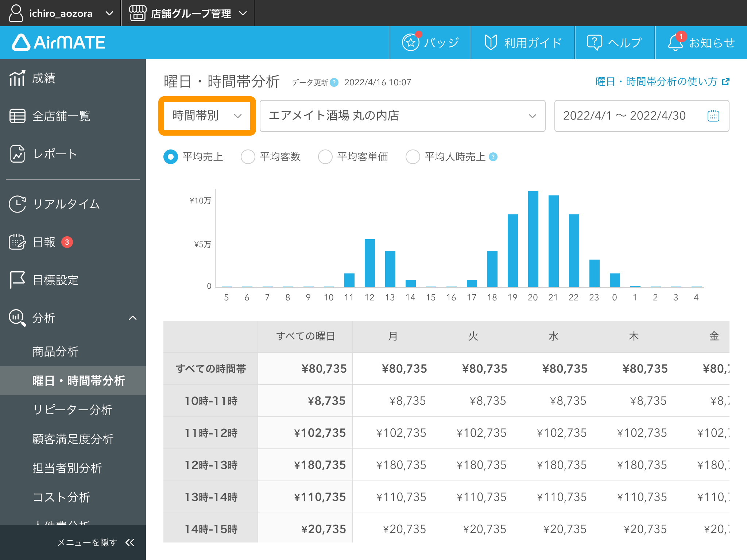Click the 13時-14時 row header
The height and width of the screenshot is (560, 747).
click(211, 497)
